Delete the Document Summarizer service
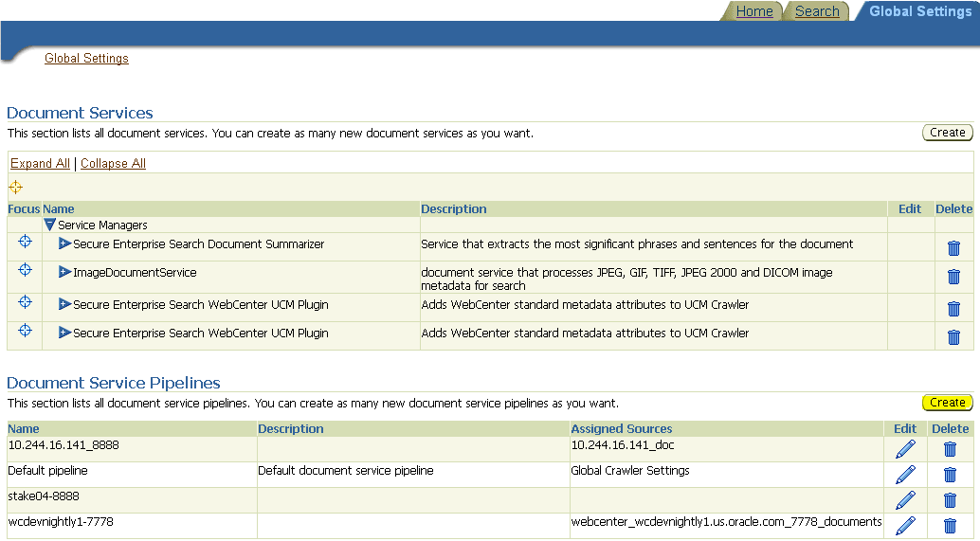 [x=953, y=248]
